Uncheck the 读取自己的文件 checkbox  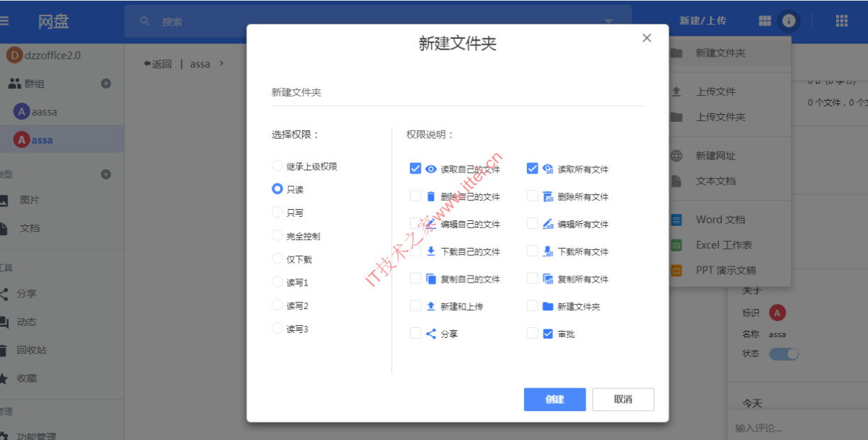coord(416,169)
